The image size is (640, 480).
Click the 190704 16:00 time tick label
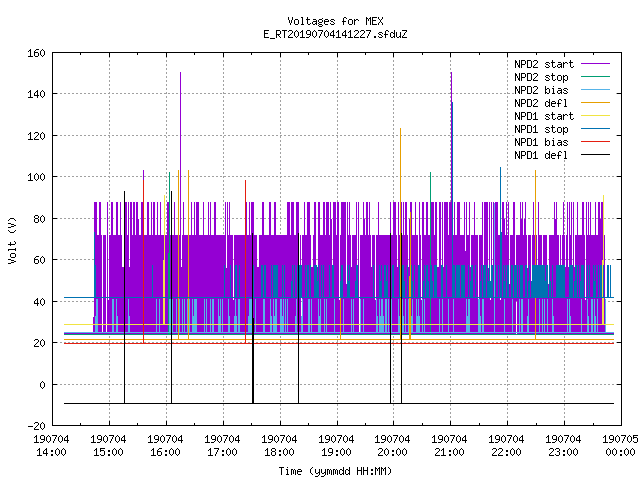[x=165, y=446]
